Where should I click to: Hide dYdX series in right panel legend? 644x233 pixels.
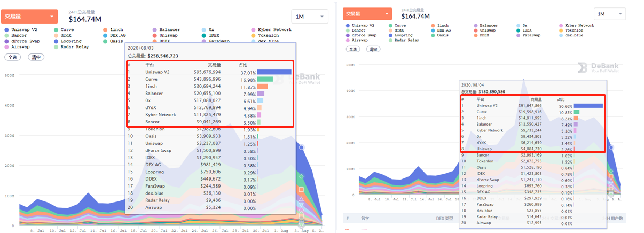[397, 30]
